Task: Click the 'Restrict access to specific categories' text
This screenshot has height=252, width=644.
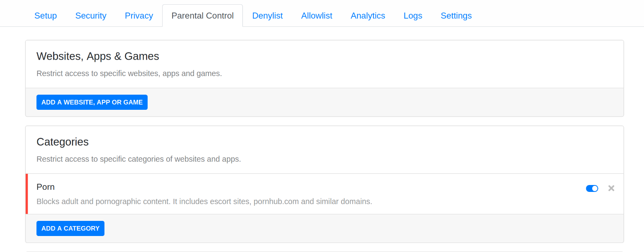Action: coord(139,159)
